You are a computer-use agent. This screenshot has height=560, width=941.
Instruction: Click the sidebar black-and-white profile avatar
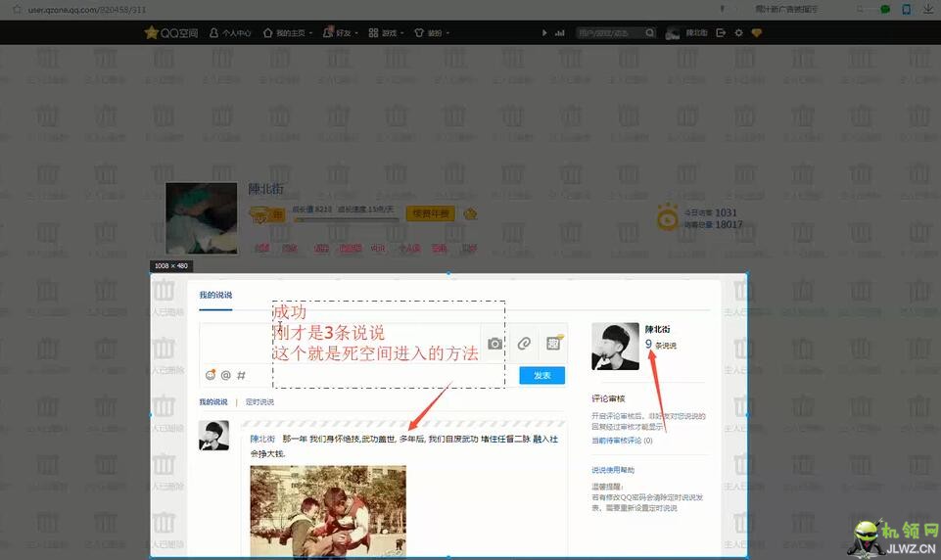(x=615, y=347)
